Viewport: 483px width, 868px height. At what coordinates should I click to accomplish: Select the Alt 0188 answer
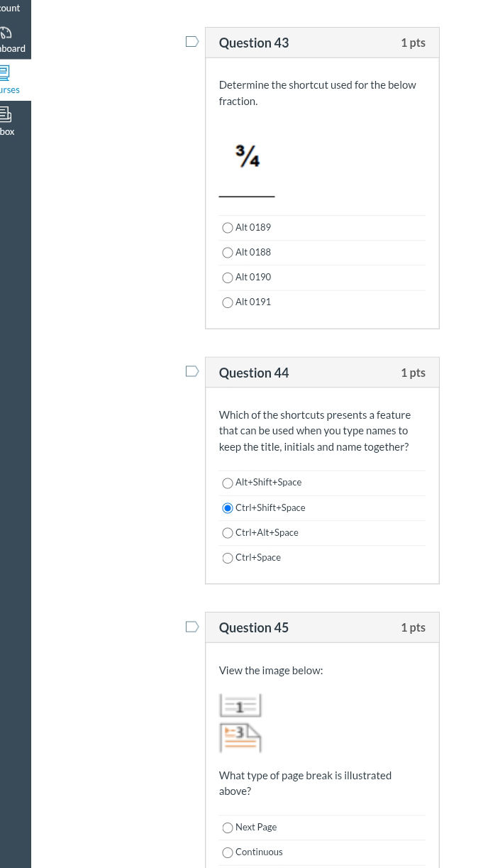pyautogui.click(x=227, y=252)
